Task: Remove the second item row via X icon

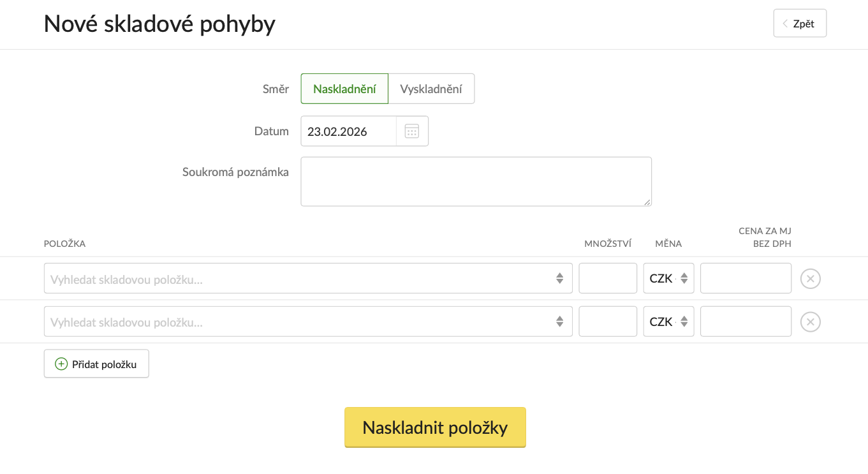Action: click(x=810, y=322)
